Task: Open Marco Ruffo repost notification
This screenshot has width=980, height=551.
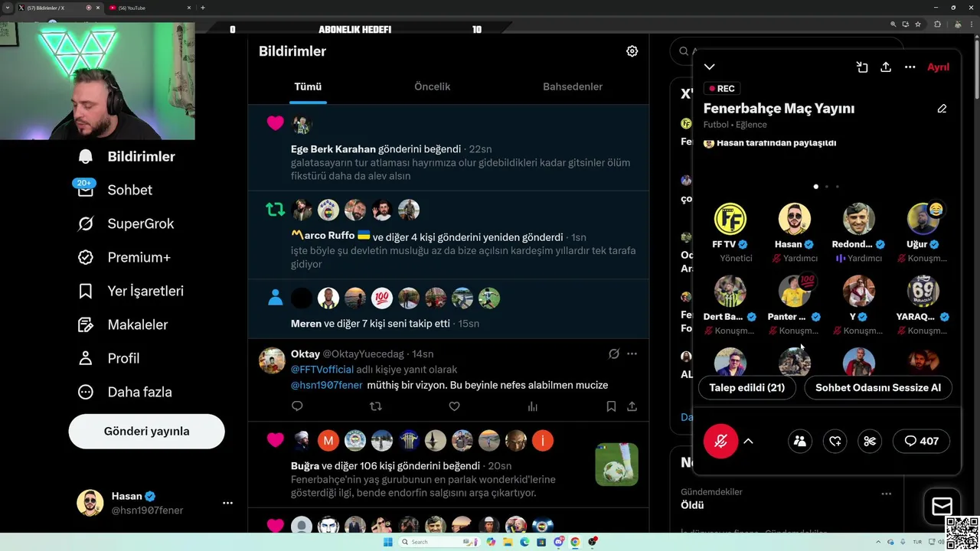Action: click(x=449, y=235)
